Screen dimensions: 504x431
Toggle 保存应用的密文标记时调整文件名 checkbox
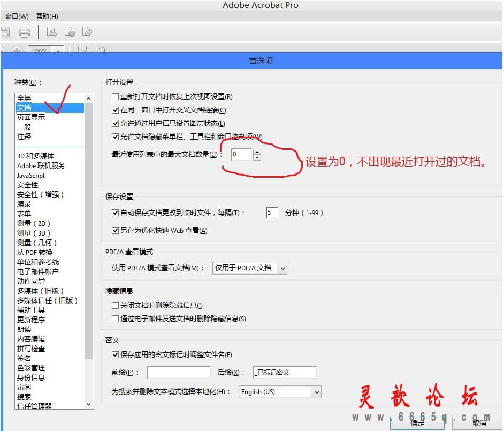(x=115, y=354)
